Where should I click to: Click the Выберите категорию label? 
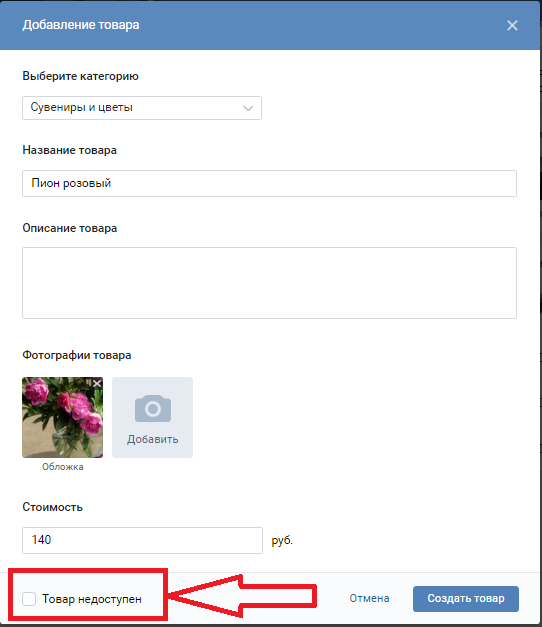tap(80, 76)
